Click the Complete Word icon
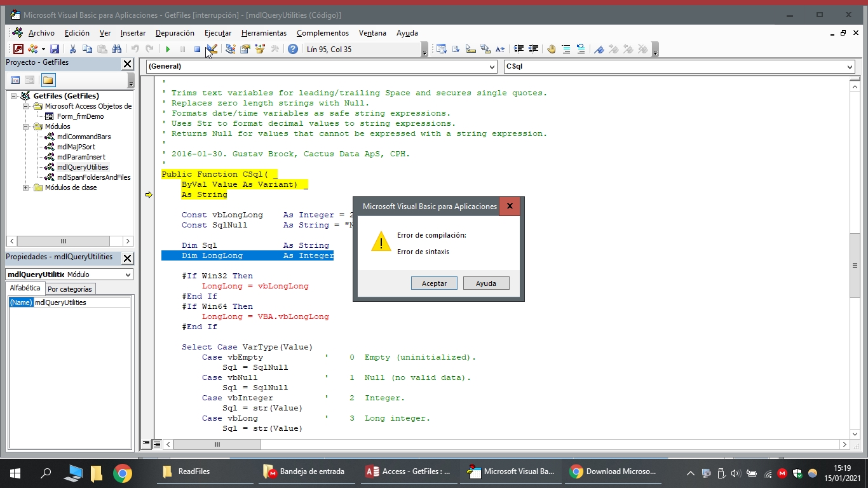Image resolution: width=868 pixels, height=488 pixels. pos(500,49)
